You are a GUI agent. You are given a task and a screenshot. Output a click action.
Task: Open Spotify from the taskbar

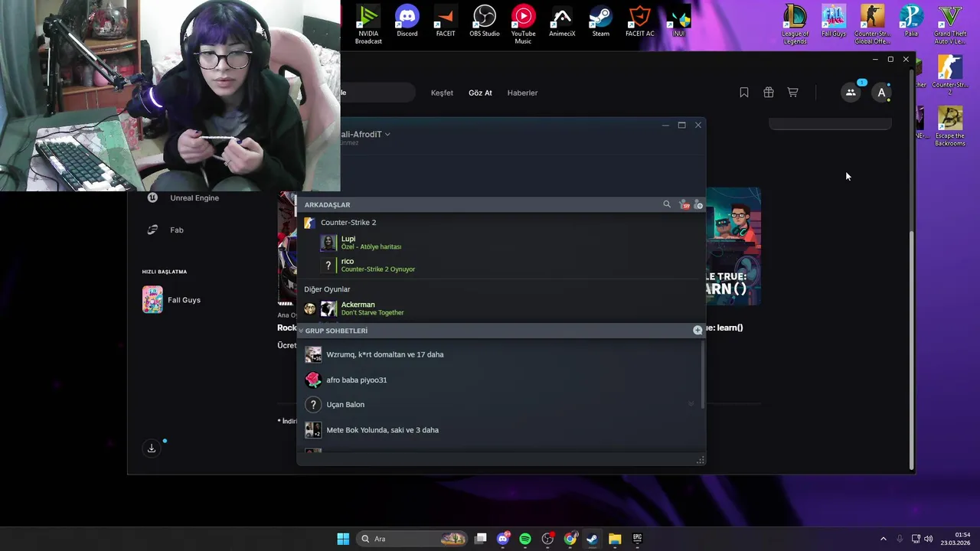(525, 539)
